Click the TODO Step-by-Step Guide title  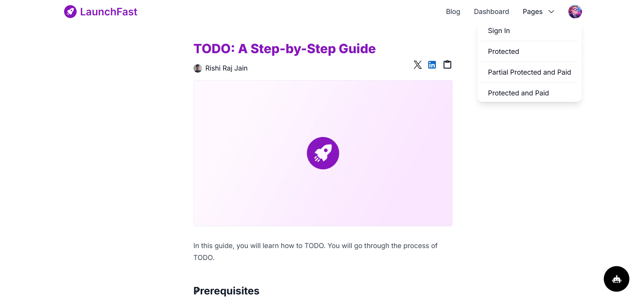click(x=285, y=49)
